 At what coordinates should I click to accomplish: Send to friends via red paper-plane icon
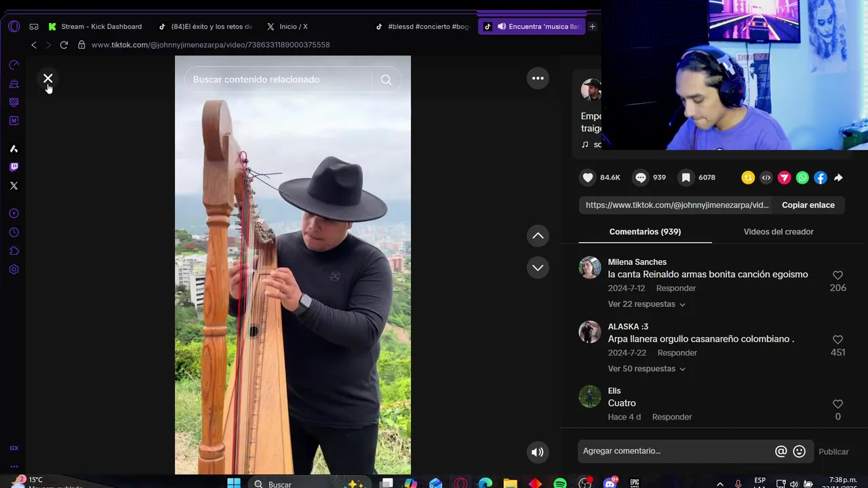785,178
